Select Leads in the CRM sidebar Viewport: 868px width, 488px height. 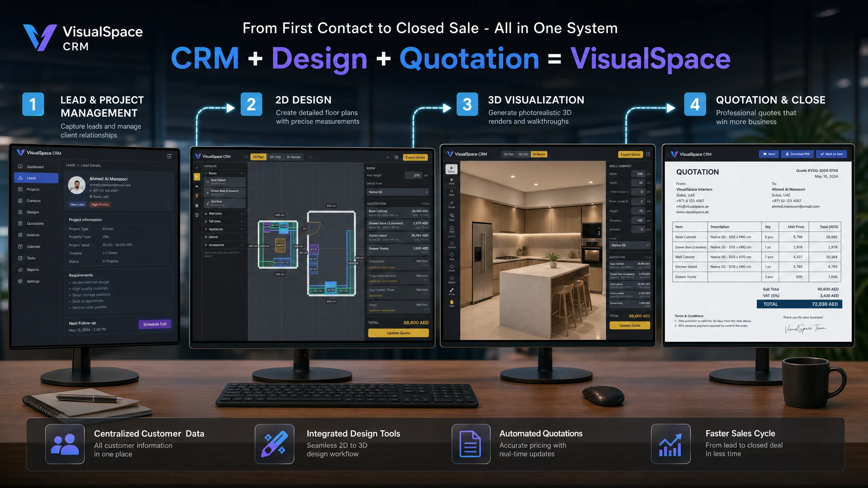pos(36,178)
